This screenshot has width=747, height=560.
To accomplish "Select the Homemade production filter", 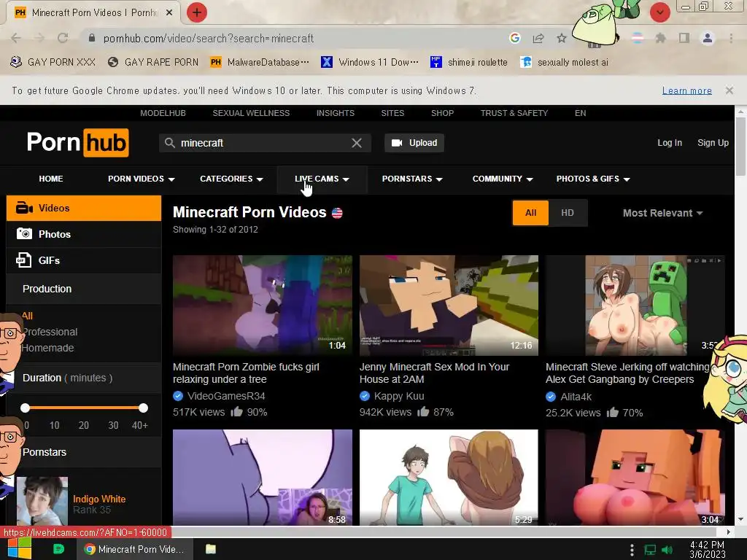I will click(47, 348).
